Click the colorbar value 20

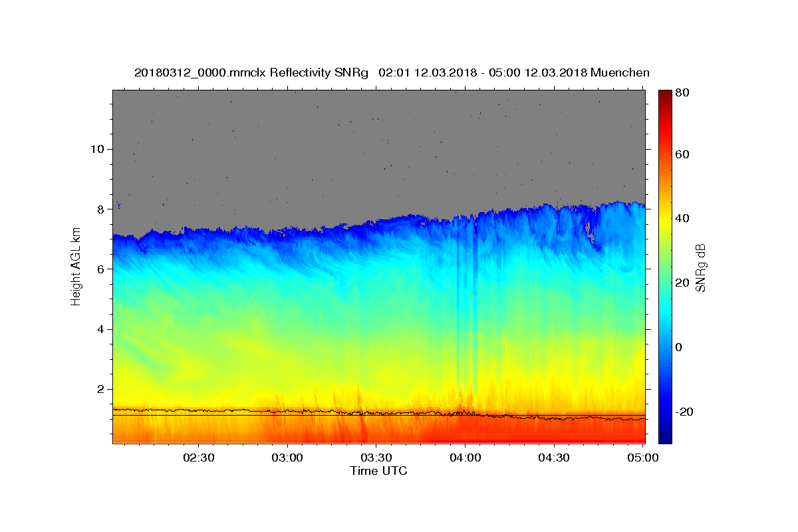point(683,283)
